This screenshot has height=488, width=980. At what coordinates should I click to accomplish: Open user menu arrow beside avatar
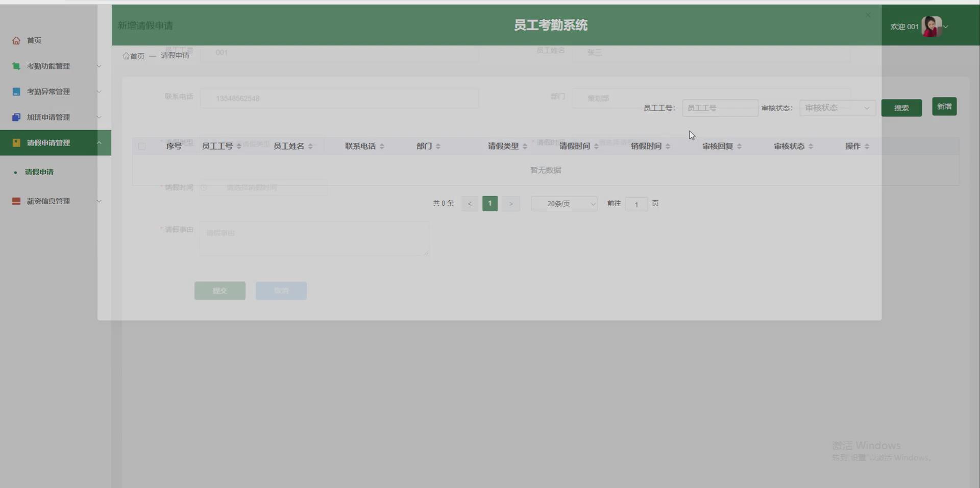click(x=946, y=27)
